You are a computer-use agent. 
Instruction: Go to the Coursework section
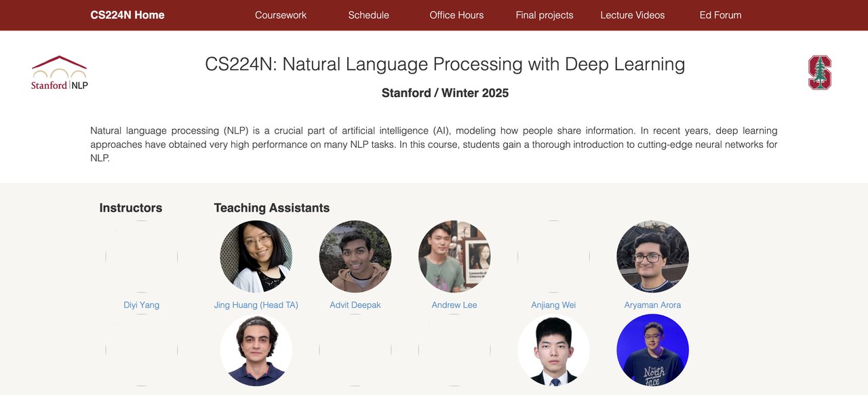pyautogui.click(x=281, y=15)
